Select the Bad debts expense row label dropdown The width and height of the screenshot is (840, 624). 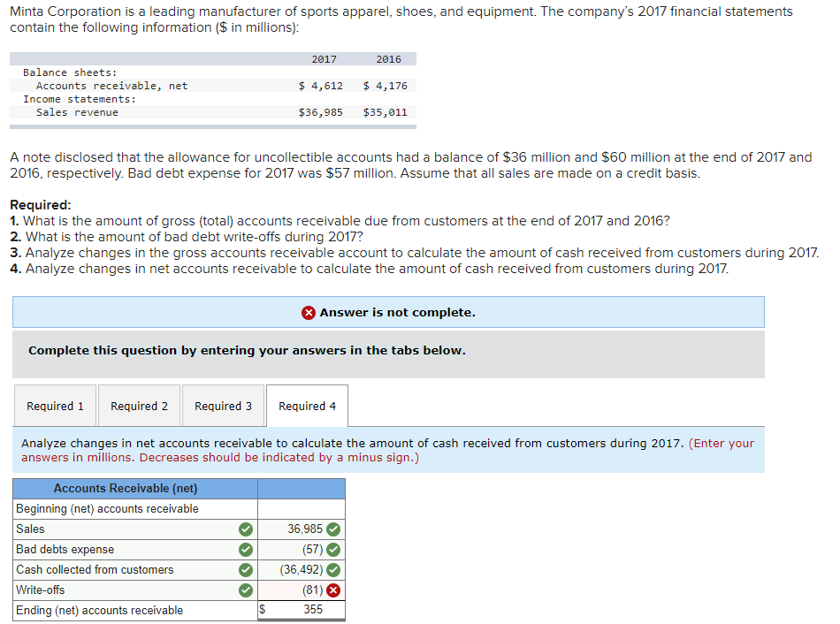(135, 550)
